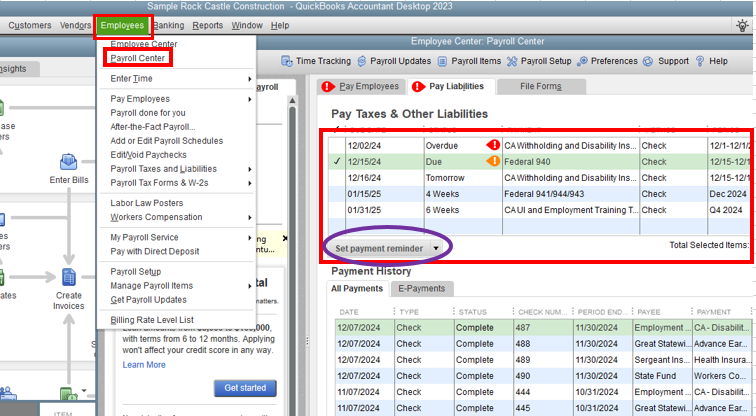The width and height of the screenshot is (756, 416).
Task: Expand the Enter Time submenu
Action: [250, 79]
